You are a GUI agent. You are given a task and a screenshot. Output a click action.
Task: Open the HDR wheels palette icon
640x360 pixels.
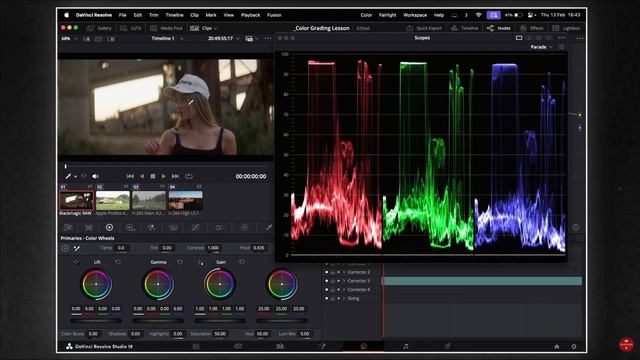pos(130,227)
